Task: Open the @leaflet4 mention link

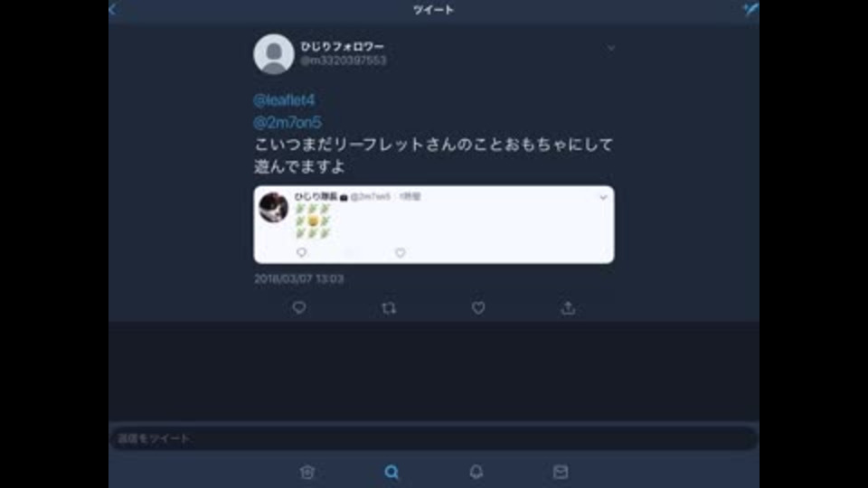Action: click(284, 100)
